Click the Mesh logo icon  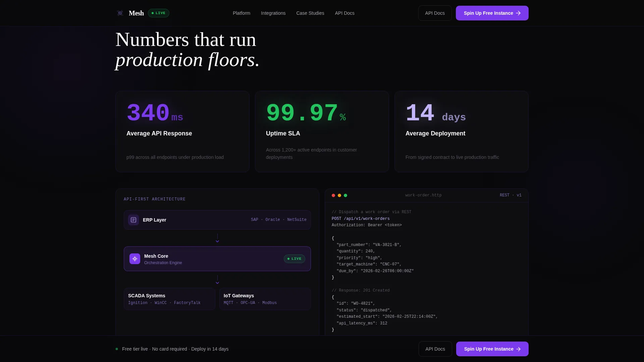pos(120,13)
